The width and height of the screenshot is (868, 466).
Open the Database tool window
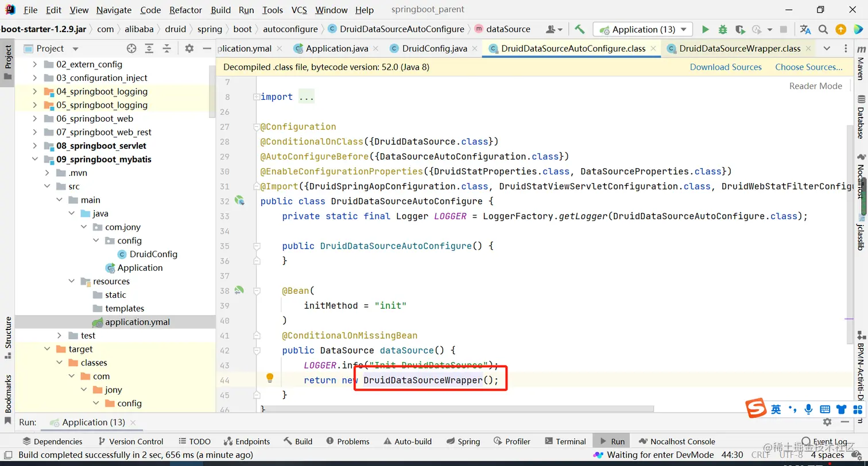(861, 116)
